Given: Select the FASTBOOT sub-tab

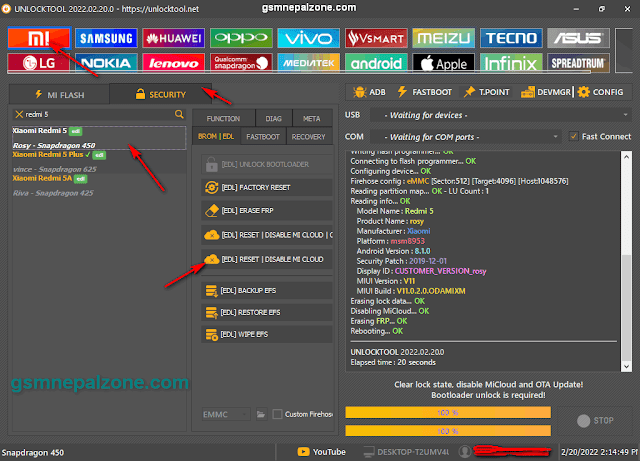Looking at the screenshot, I should coord(263,137).
